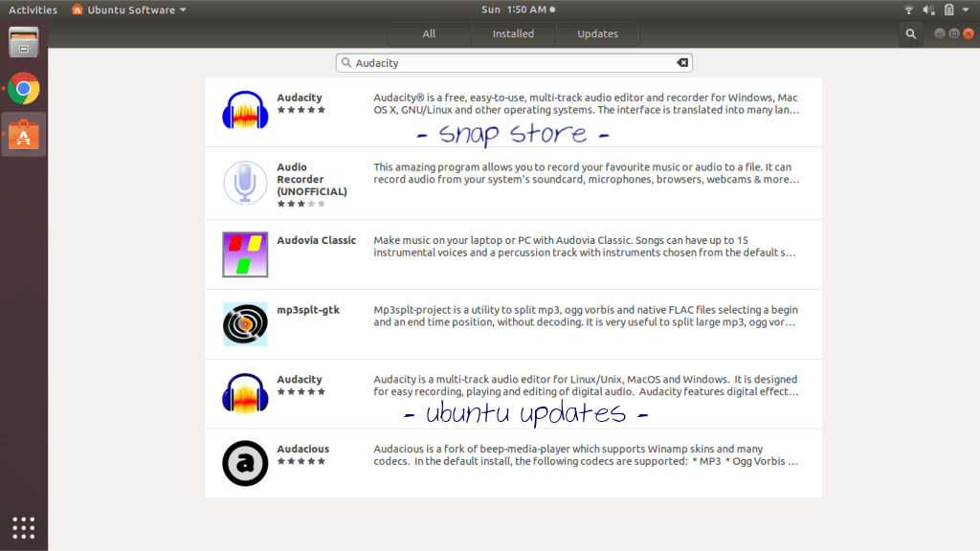Select the Audovia Classic app icon
Viewport: 980px width, 551px height.
(245, 253)
